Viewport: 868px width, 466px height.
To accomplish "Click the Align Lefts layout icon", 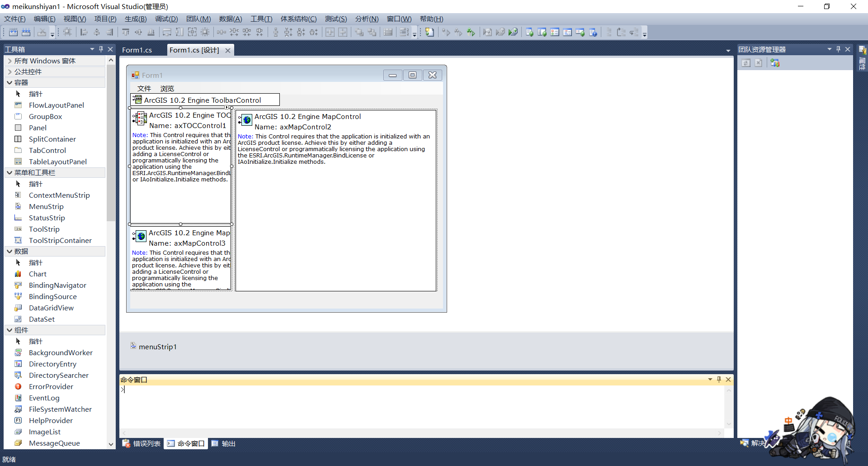I will point(84,32).
